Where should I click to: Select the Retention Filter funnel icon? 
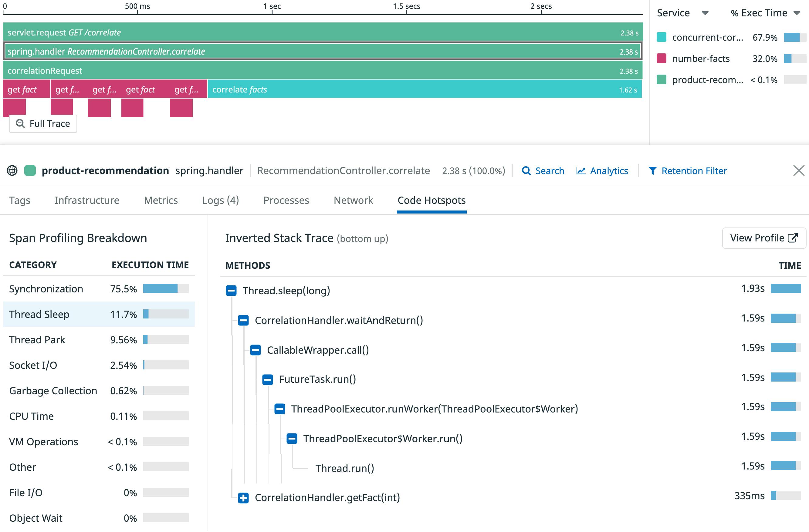click(x=654, y=171)
